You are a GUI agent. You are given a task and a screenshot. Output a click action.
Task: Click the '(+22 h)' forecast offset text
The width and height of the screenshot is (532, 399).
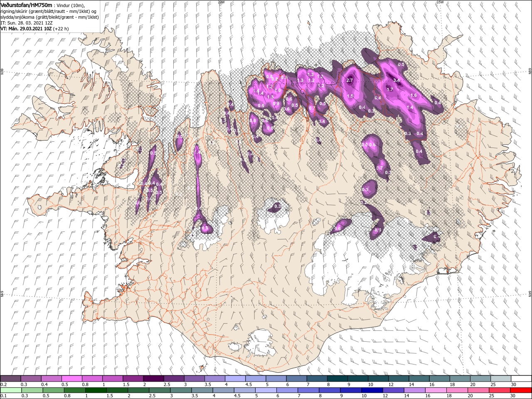61,29
